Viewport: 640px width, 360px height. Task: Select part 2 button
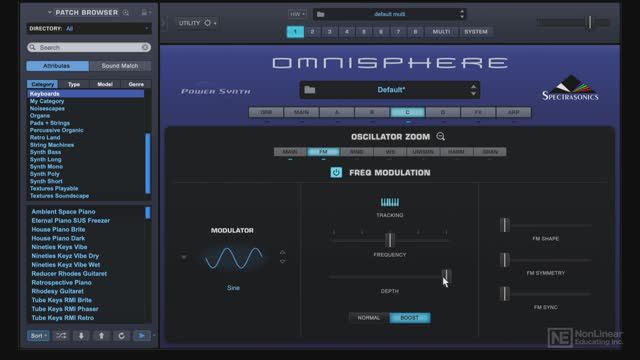pos(312,31)
